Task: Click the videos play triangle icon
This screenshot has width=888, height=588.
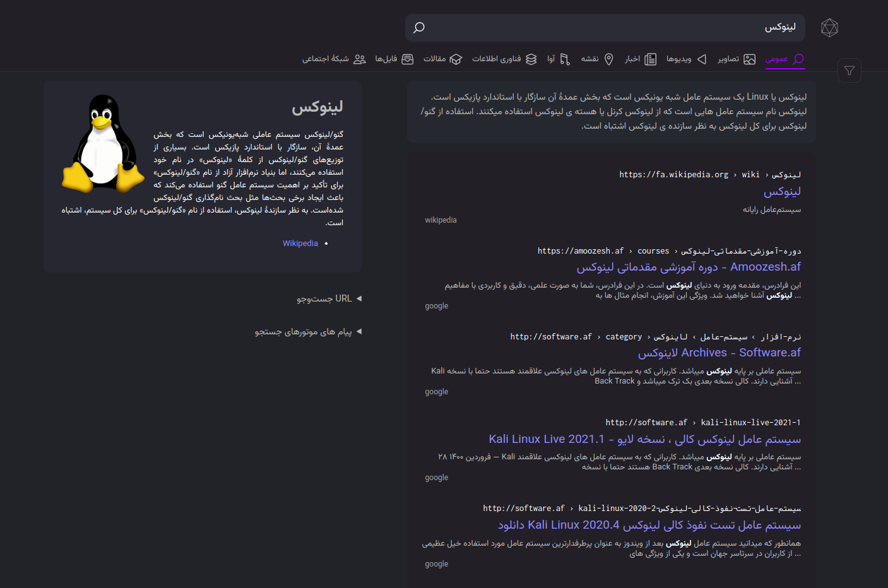Action: pyautogui.click(x=702, y=59)
